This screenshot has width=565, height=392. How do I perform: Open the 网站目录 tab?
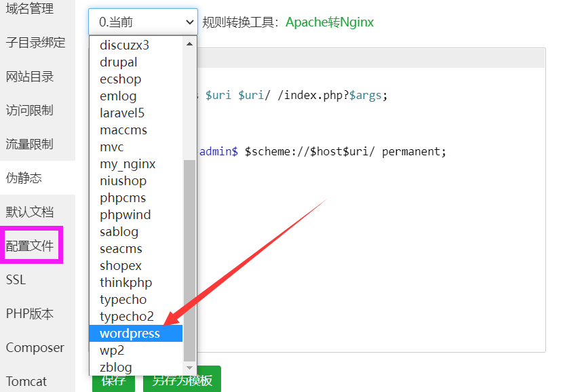pyautogui.click(x=30, y=77)
